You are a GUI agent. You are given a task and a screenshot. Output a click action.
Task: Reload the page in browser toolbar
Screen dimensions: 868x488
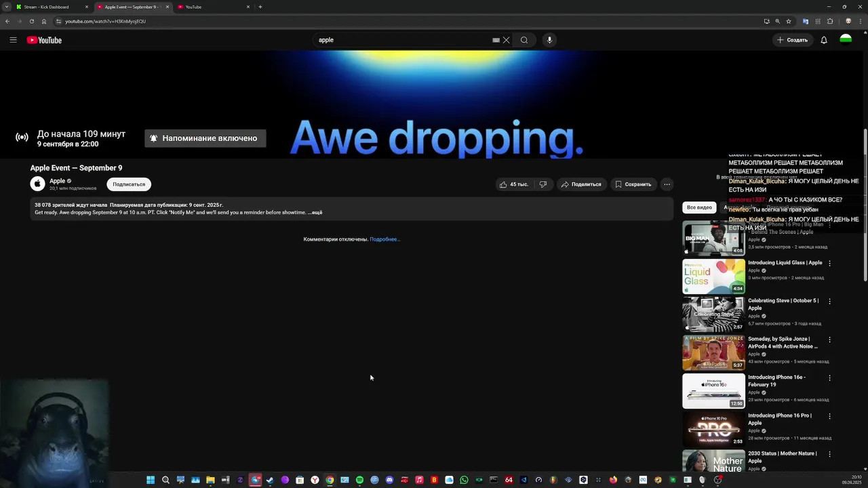pyautogui.click(x=31, y=21)
